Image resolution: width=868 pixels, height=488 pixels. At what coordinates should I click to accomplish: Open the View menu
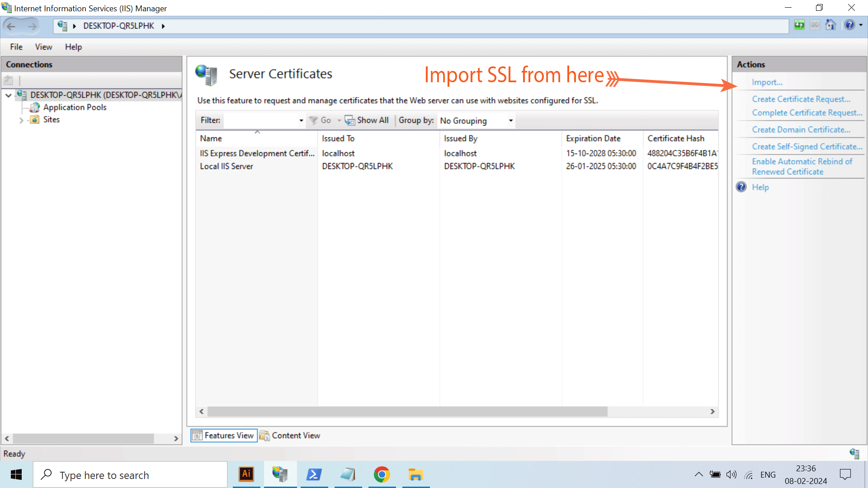click(43, 47)
